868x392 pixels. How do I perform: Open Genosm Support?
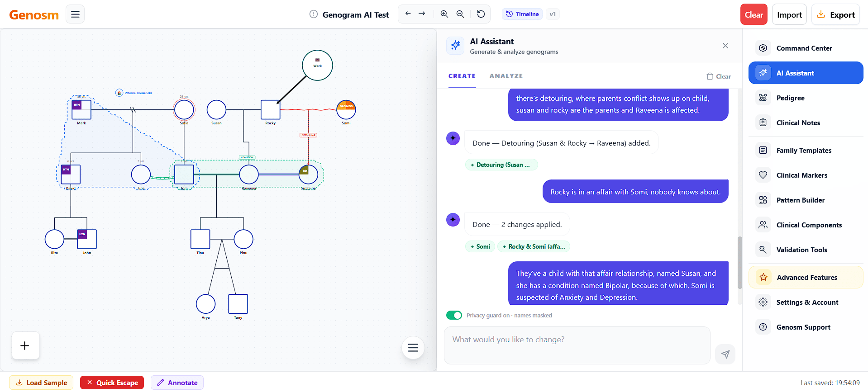(x=806, y=327)
